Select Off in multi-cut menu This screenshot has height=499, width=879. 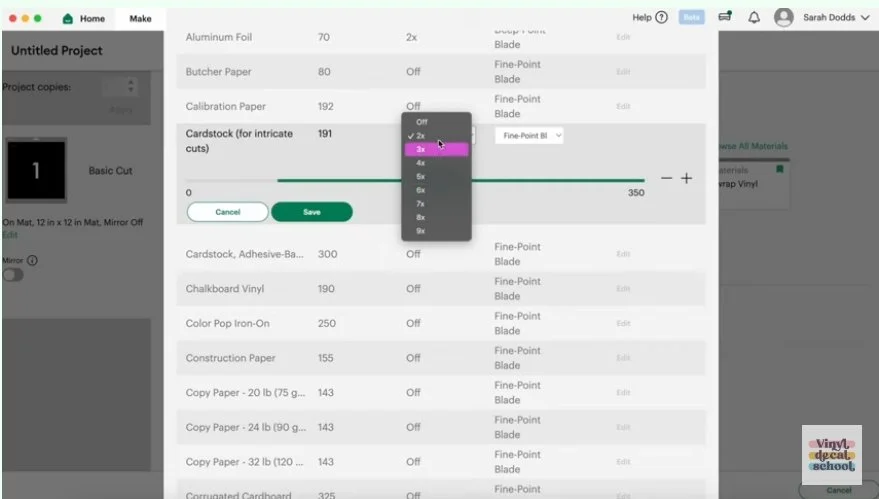[x=436, y=122]
